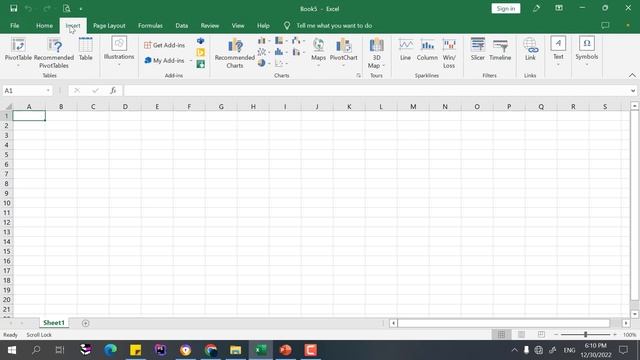Select row 10 header

click(7, 203)
